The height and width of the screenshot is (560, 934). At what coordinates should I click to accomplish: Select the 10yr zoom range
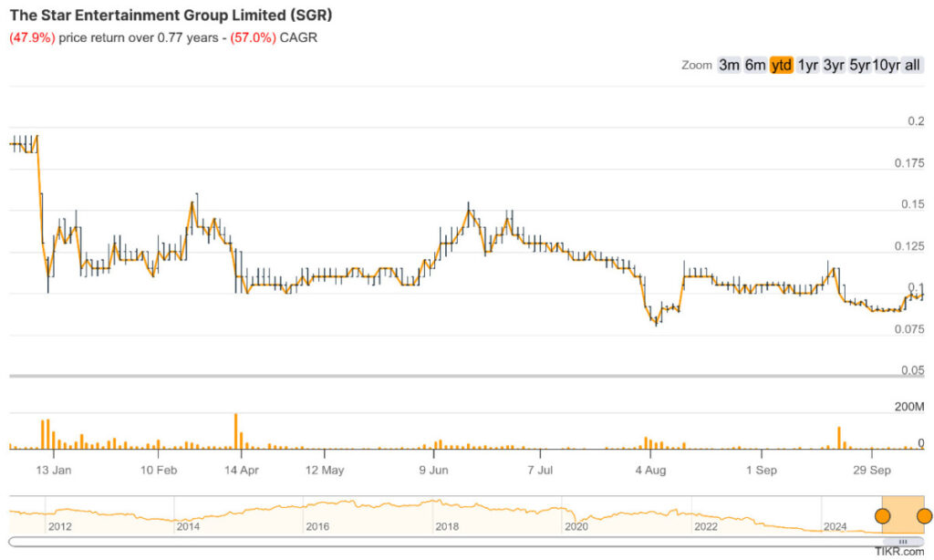(x=885, y=65)
